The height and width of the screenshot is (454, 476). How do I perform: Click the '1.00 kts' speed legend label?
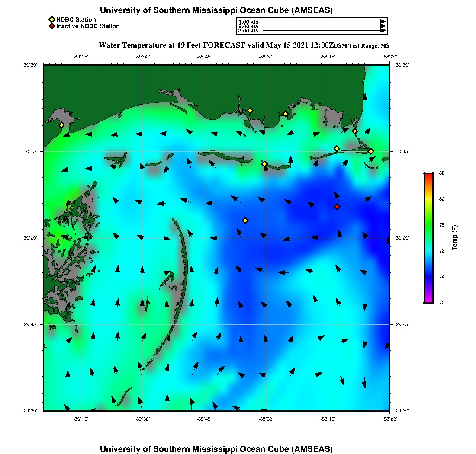tap(248, 22)
